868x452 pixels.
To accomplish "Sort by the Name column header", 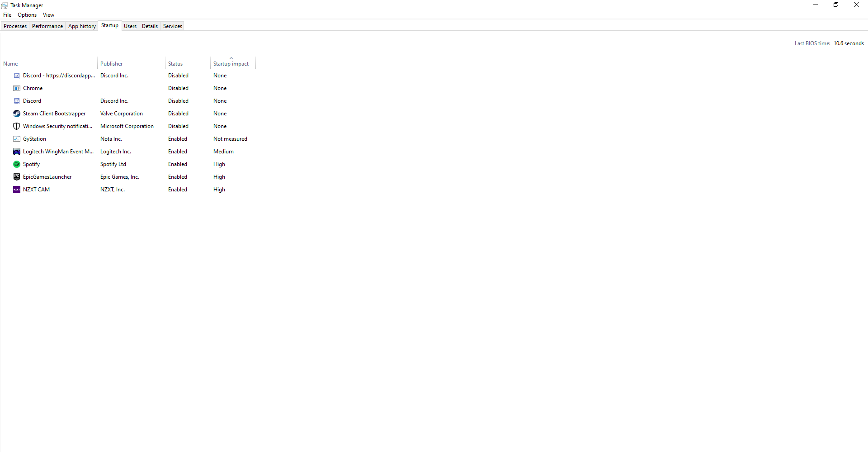I will (x=49, y=63).
